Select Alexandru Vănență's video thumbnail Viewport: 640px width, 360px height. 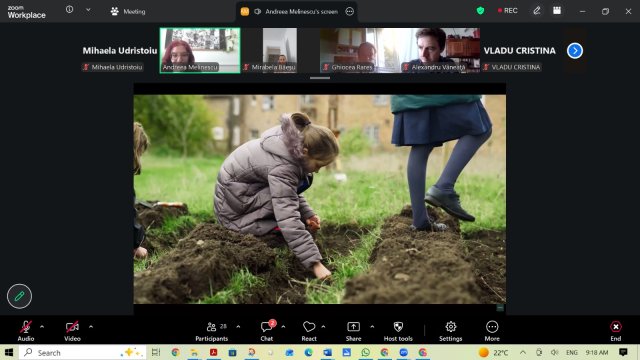tap(440, 51)
